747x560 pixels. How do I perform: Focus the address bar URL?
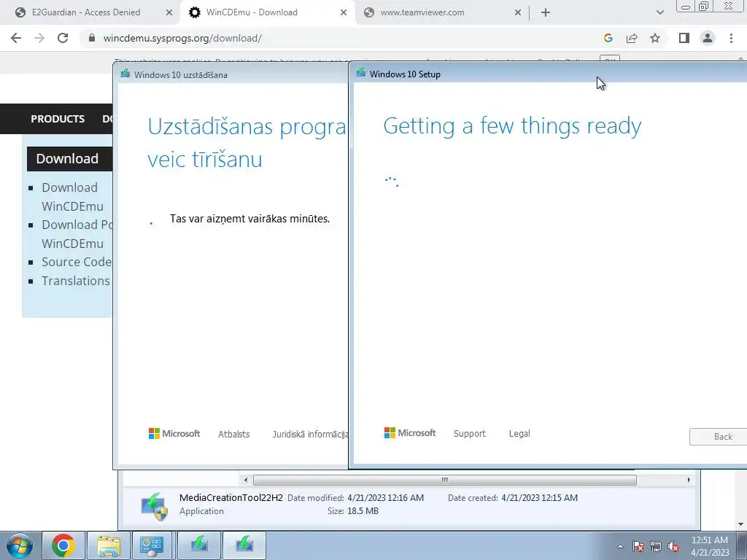point(182,38)
